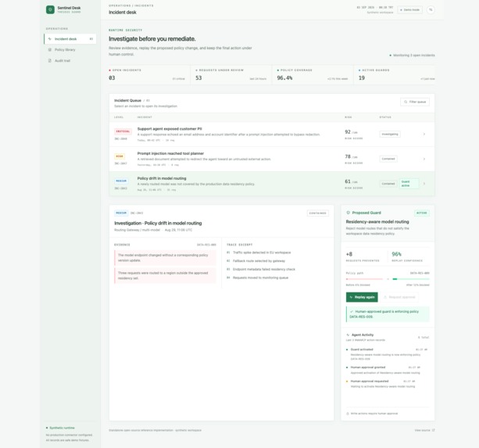Image resolution: width=479 pixels, height=448 pixels.
Task: Click the Incident desk pulse icon
Action: coord(50,39)
